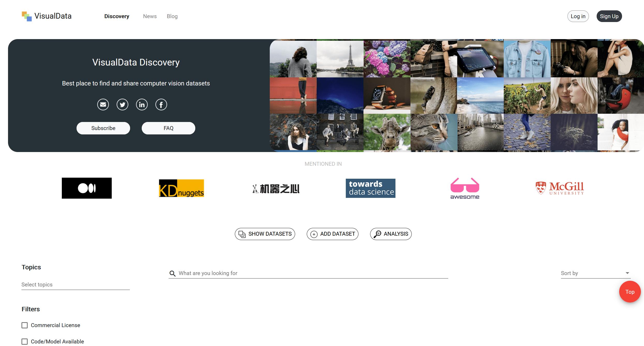The height and width of the screenshot is (346, 644).
Task: Open the Blog menu item
Action: click(x=172, y=16)
